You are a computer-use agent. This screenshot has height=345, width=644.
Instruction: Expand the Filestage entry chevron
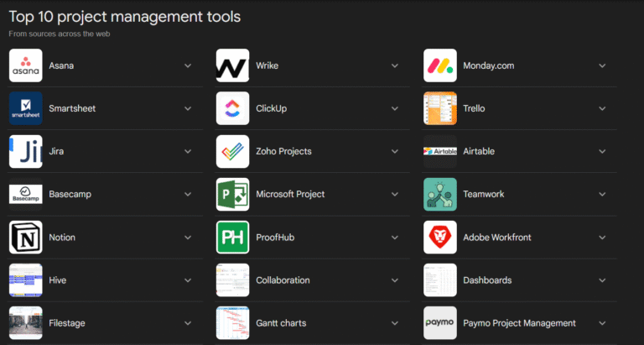click(x=188, y=323)
